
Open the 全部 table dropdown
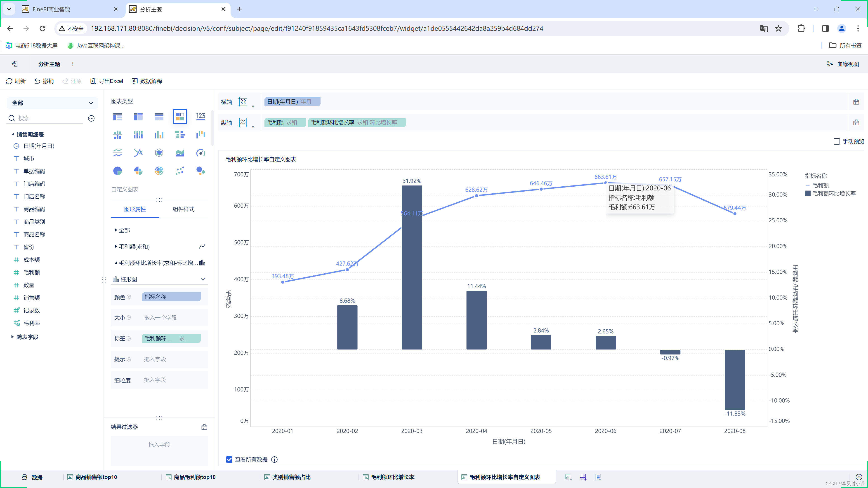(x=52, y=103)
